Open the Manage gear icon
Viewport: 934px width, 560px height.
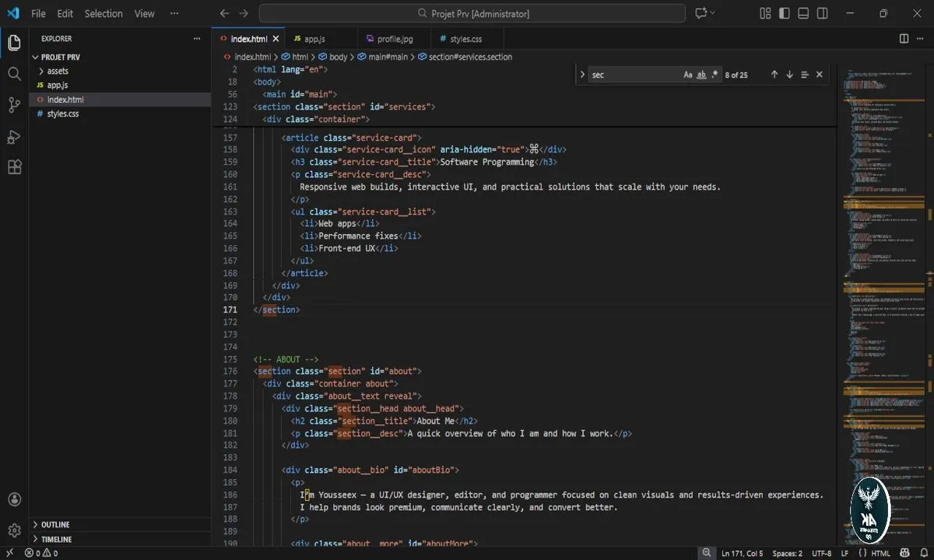point(14,530)
